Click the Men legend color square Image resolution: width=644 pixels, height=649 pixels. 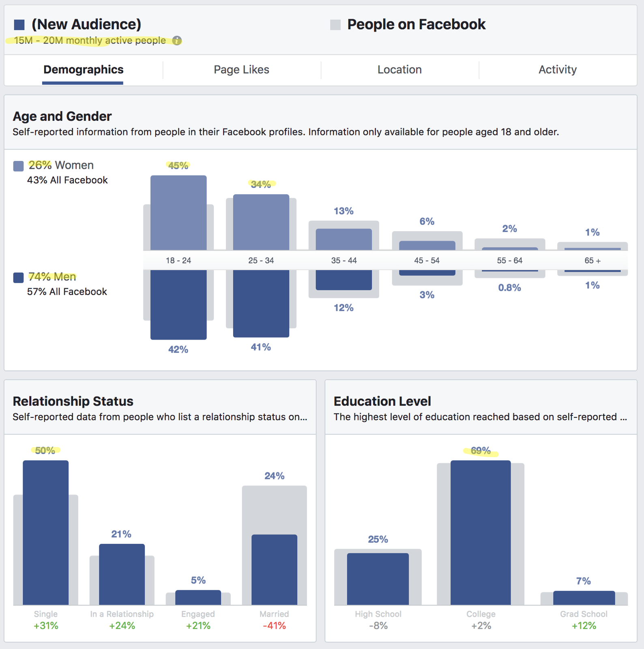[x=18, y=277]
